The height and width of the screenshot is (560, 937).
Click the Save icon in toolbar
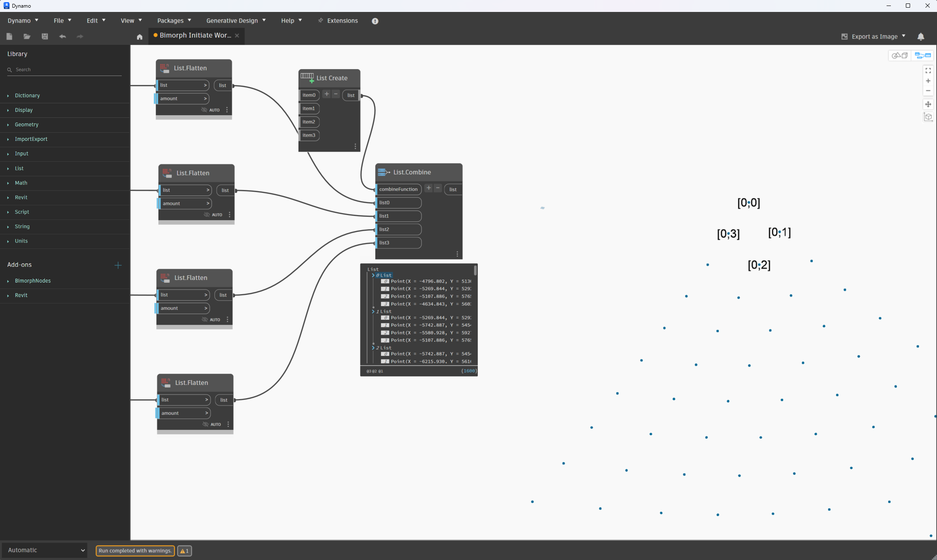(x=45, y=36)
